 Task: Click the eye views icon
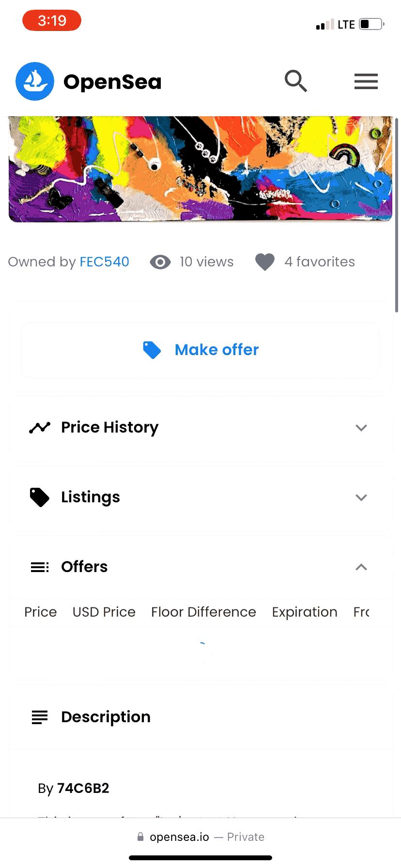tap(160, 262)
